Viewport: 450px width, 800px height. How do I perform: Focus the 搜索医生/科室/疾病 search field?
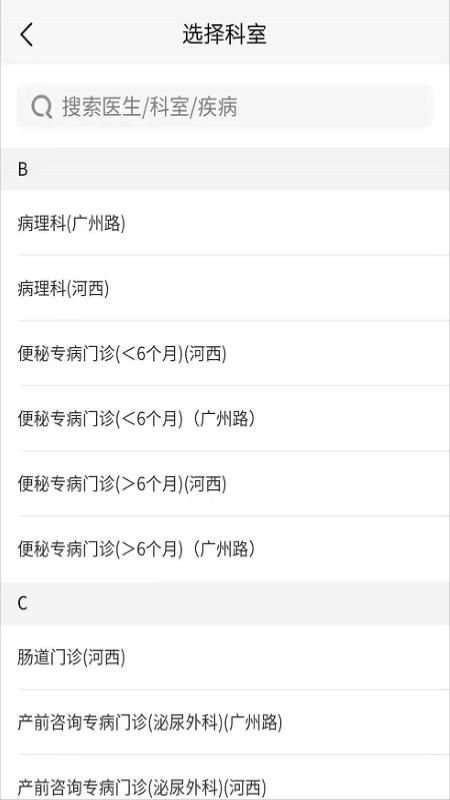click(224, 107)
